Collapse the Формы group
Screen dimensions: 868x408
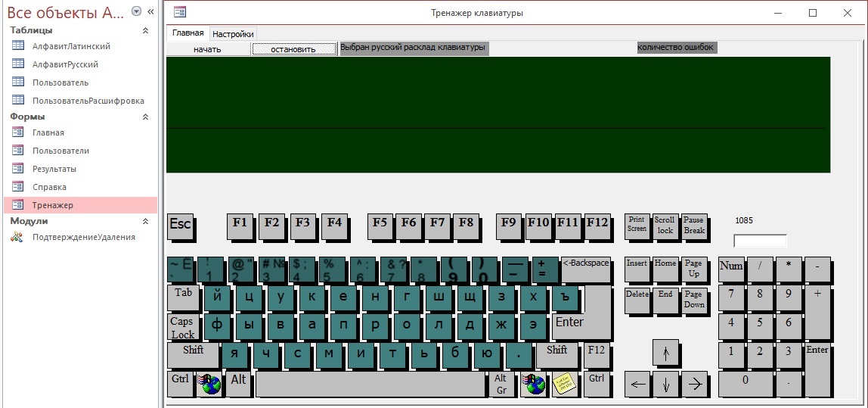145,117
